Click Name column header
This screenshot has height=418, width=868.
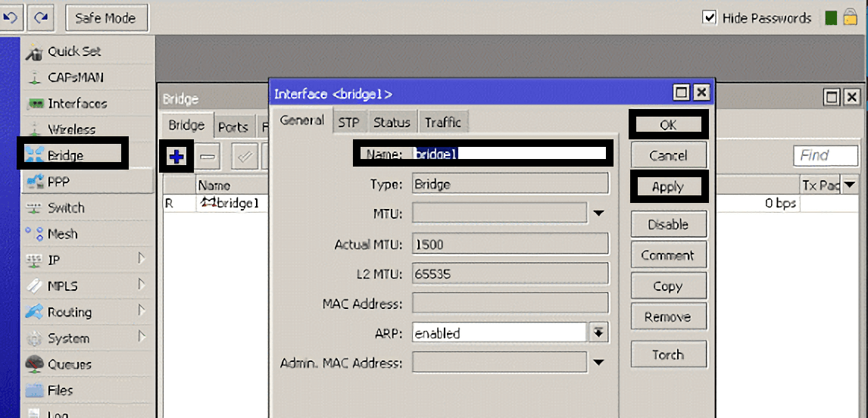(x=233, y=186)
